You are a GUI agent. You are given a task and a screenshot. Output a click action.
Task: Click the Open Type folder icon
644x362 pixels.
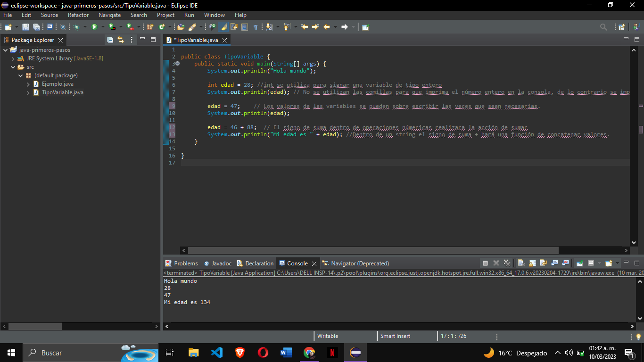(181, 27)
